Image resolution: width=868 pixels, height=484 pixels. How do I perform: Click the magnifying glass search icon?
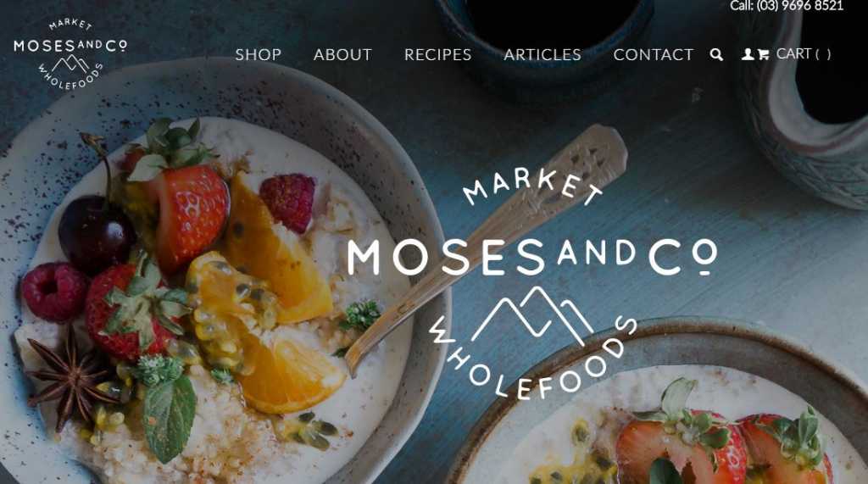(716, 54)
